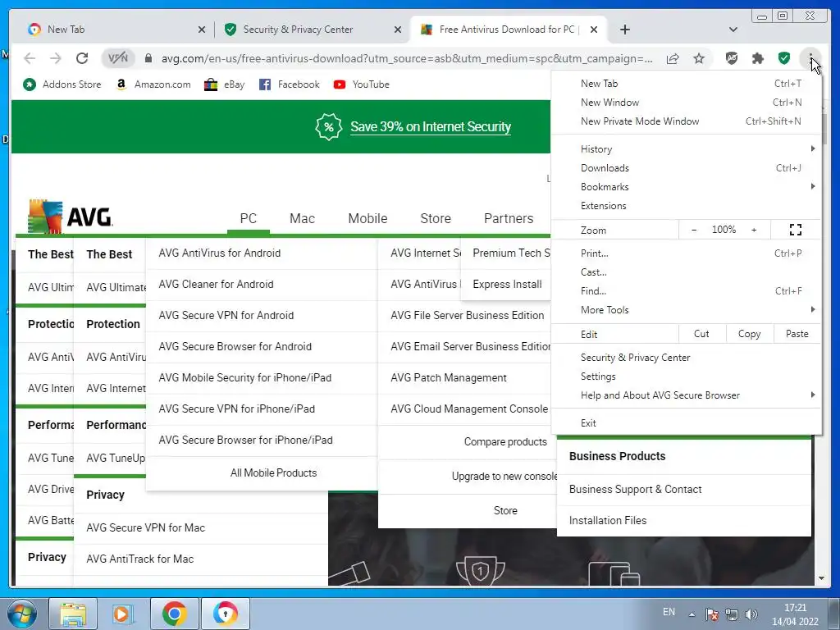The image size is (840, 630).
Task: Click All Mobile Products link
Action: (x=274, y=473)
